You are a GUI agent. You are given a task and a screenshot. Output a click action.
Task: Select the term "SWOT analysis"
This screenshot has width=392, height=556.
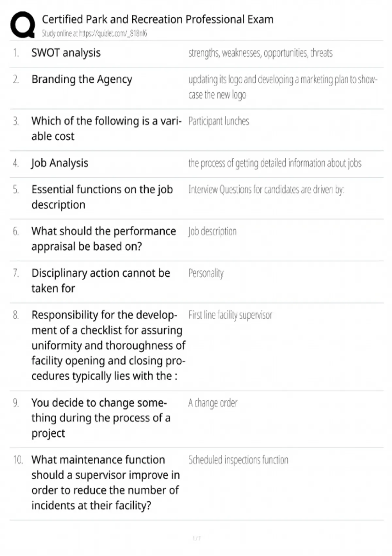click(x=66, y=53)
